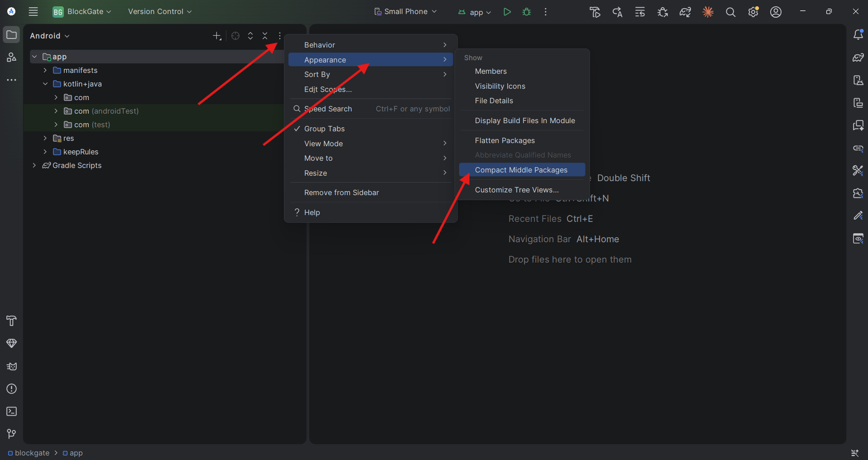The height and width of the screenshot is (460, 868).
Task: Toggle Flatten Packages option
Action: (522, 140)
